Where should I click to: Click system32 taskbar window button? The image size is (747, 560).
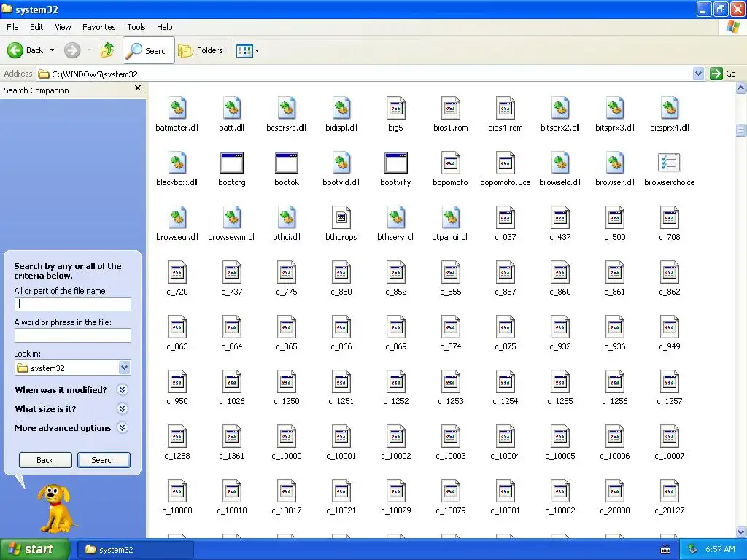(134, 550)
